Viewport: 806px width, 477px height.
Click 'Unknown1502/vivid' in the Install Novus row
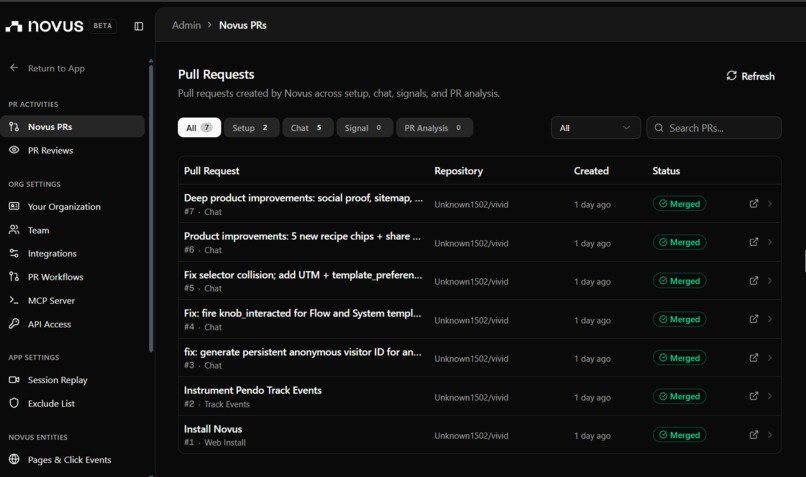coord(471,435)
